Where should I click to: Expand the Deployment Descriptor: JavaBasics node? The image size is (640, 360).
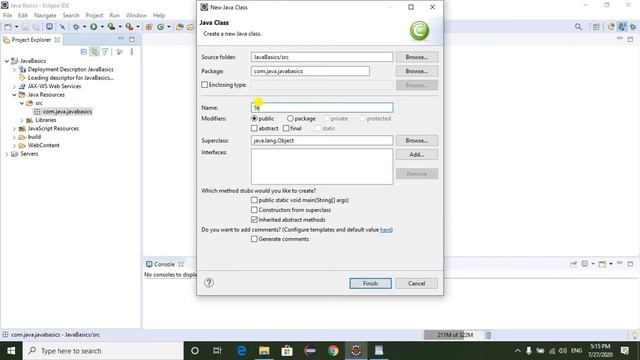click(x=14, y=69)
